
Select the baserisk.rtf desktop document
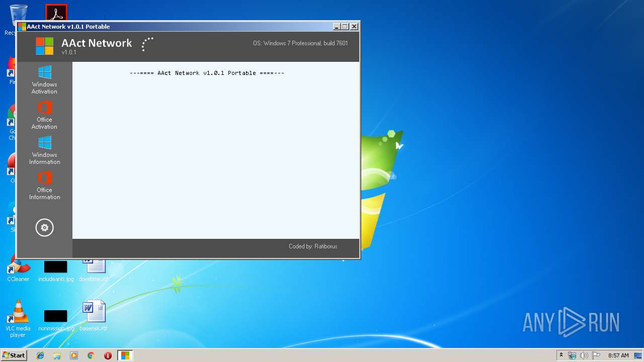pyautogui.click(x=94, y=316)
